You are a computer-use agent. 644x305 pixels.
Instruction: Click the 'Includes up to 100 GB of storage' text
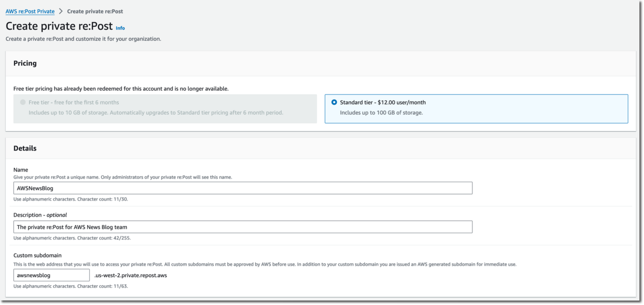point(382,113)
